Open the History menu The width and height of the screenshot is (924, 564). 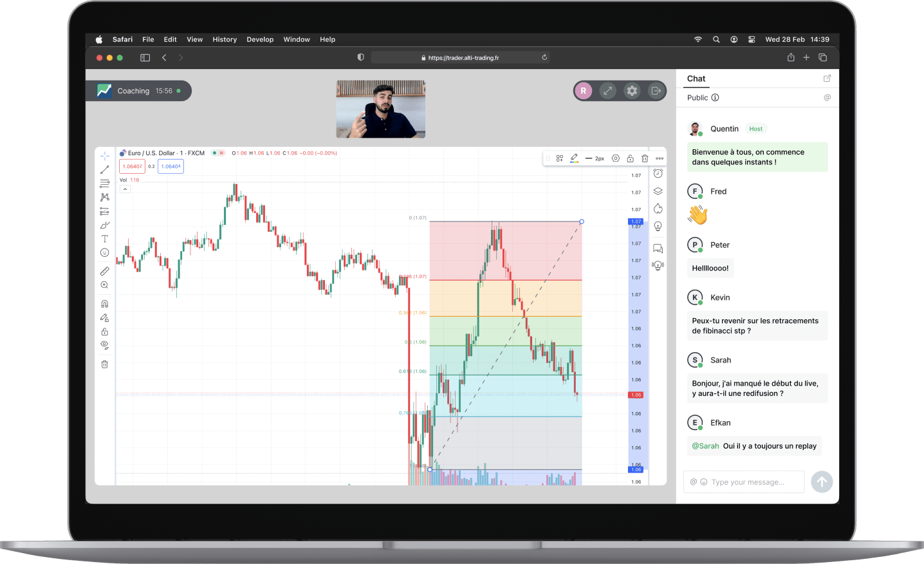click(225, 39)
